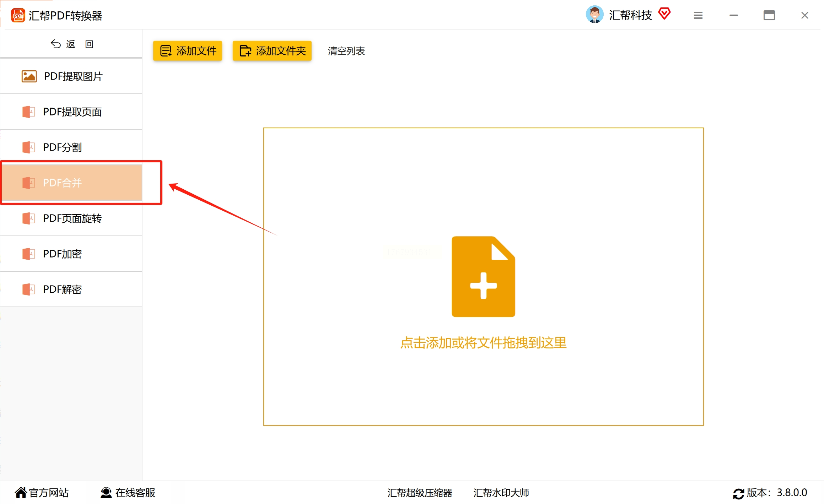
Task: Click the home icon for 官方网站
Action: click(x=21, y=493)
